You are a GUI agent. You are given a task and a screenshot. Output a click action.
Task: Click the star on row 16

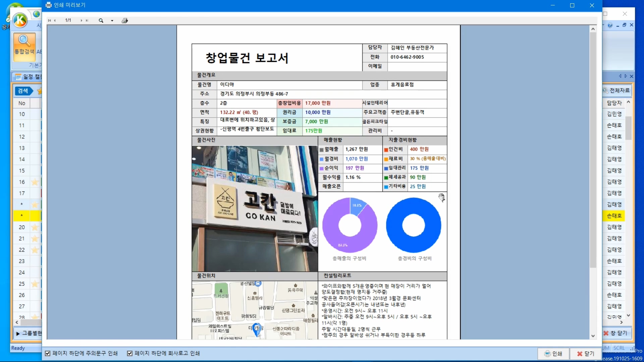pyautogui.click(x=35, y=182)
